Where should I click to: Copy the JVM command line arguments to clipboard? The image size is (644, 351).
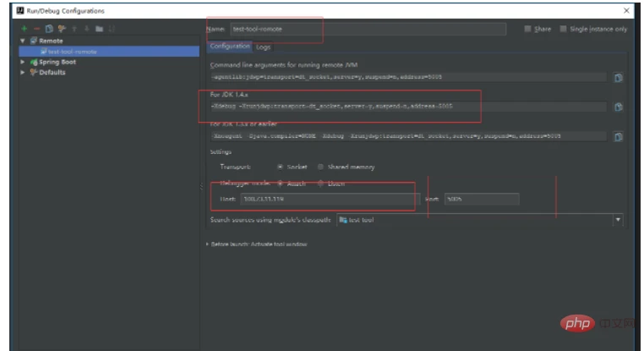point(618,77)
